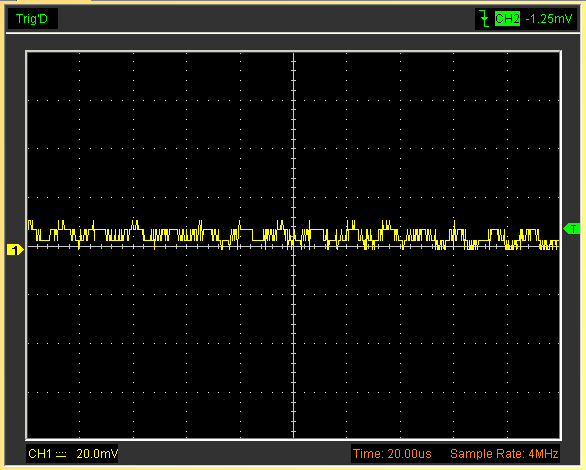Click the falling-edge trigger slope icon
586x470 pixels.
(x=484, y=19)
